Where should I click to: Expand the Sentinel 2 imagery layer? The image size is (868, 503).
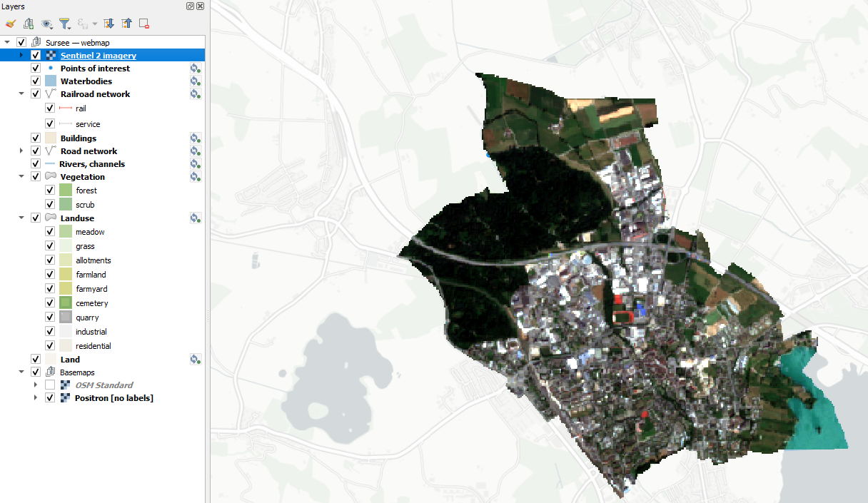pyautogui.click(x=21, y=56)
